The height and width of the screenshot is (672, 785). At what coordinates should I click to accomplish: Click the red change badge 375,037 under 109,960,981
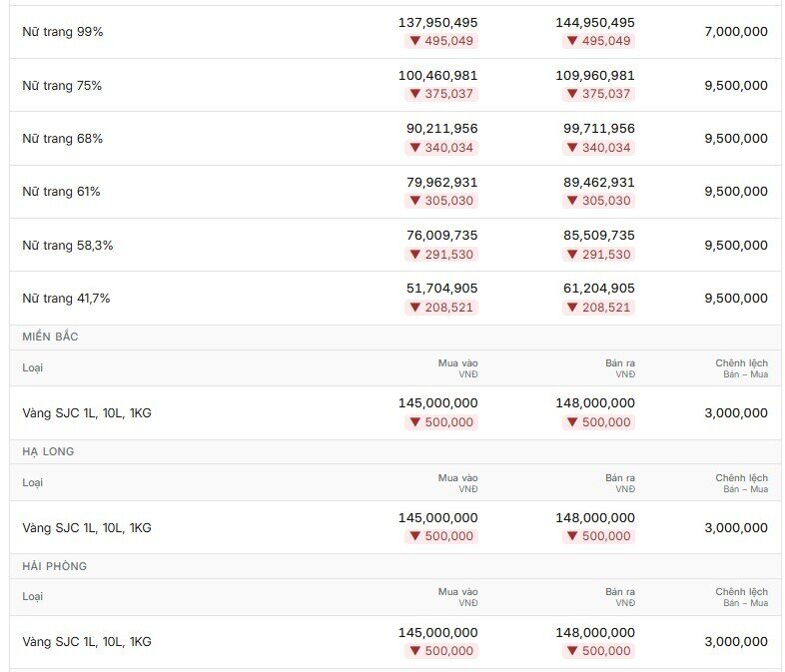click(x=599, y=94)
